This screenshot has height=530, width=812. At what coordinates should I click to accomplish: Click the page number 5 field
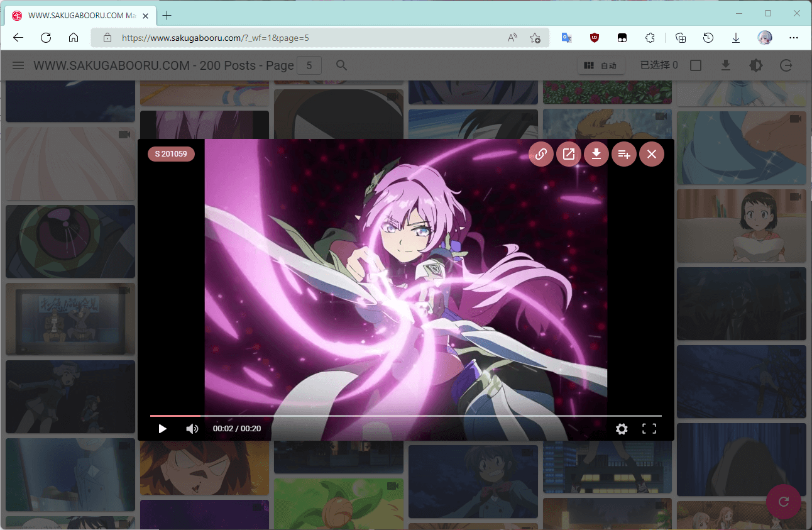click(309, 65)
